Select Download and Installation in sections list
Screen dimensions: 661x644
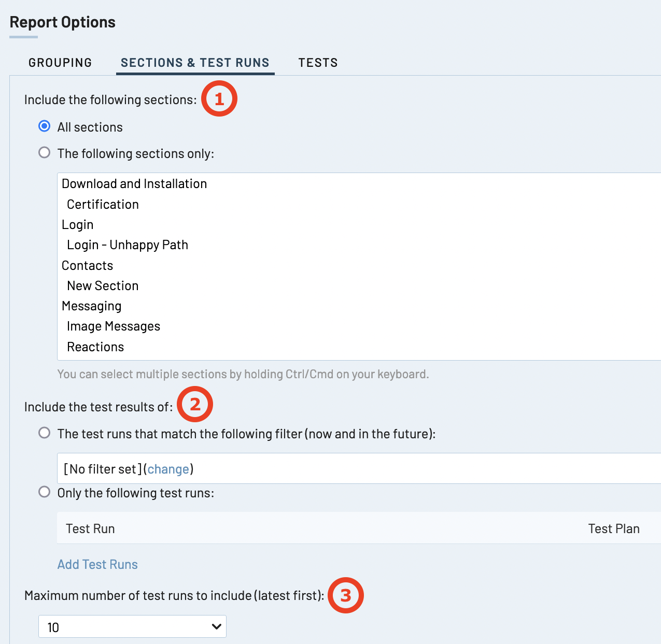[x=134, y=184]
